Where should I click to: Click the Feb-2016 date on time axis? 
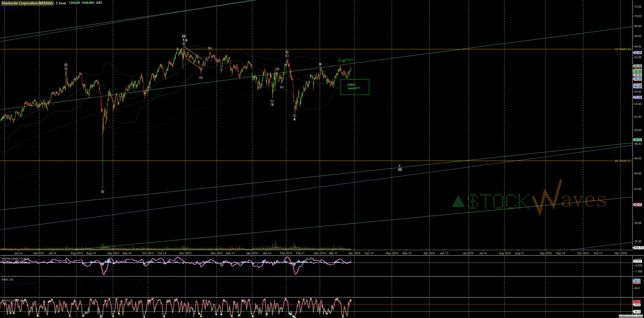[286, 253]
